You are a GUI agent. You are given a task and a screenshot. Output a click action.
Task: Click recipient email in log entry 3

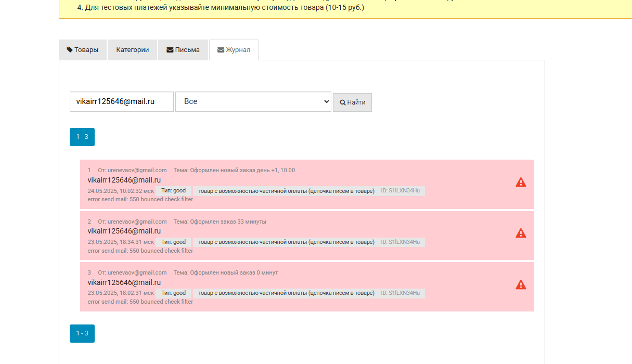pyautogui.click(x=124, y=282)
